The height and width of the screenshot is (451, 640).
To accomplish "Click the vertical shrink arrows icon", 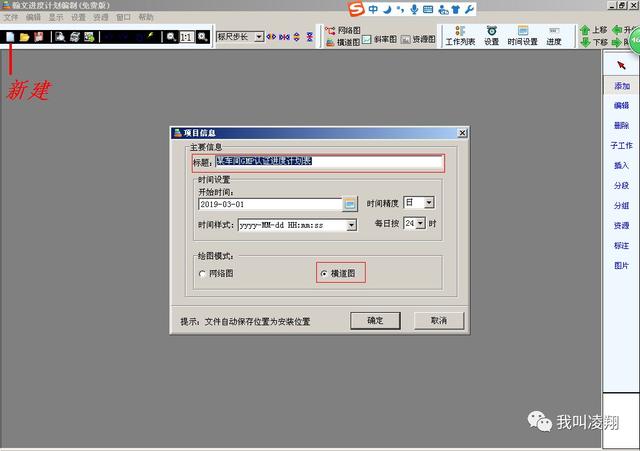I will (310, 37).
